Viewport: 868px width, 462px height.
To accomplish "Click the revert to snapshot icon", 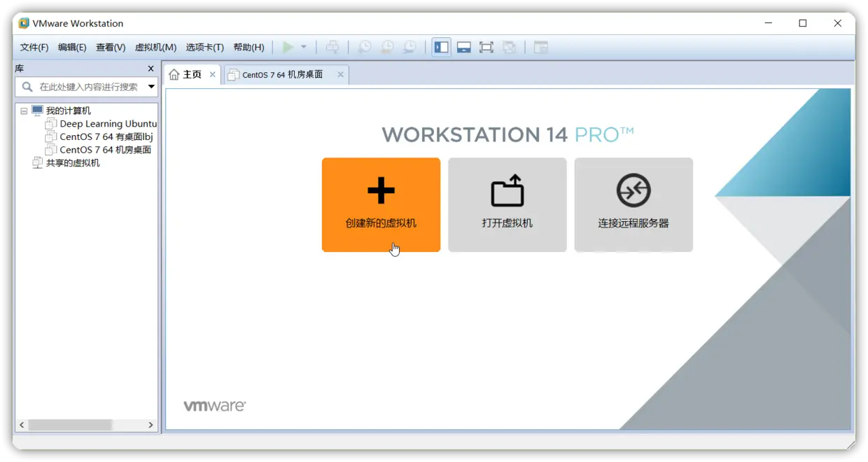I will click(387, 47).
